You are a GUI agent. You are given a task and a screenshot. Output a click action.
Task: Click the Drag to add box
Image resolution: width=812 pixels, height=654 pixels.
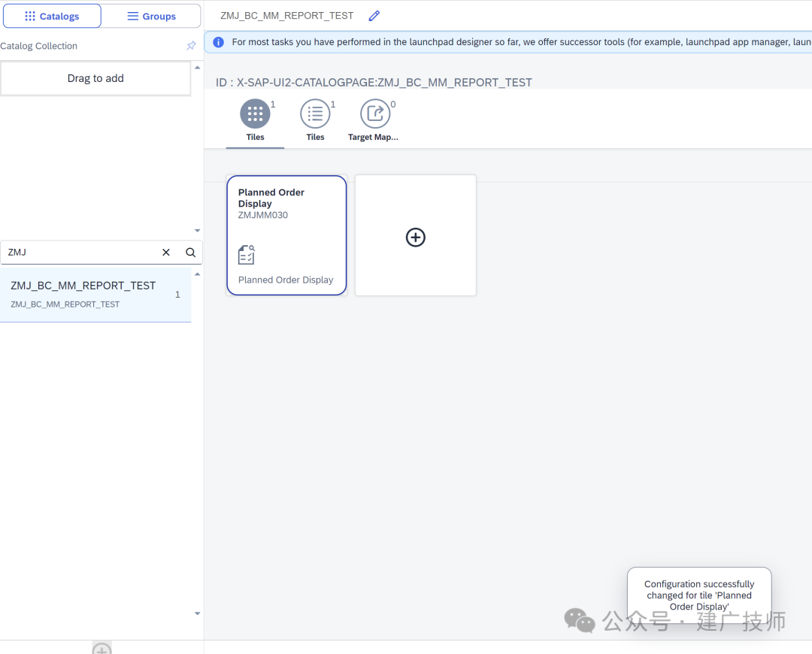(95, 78)
